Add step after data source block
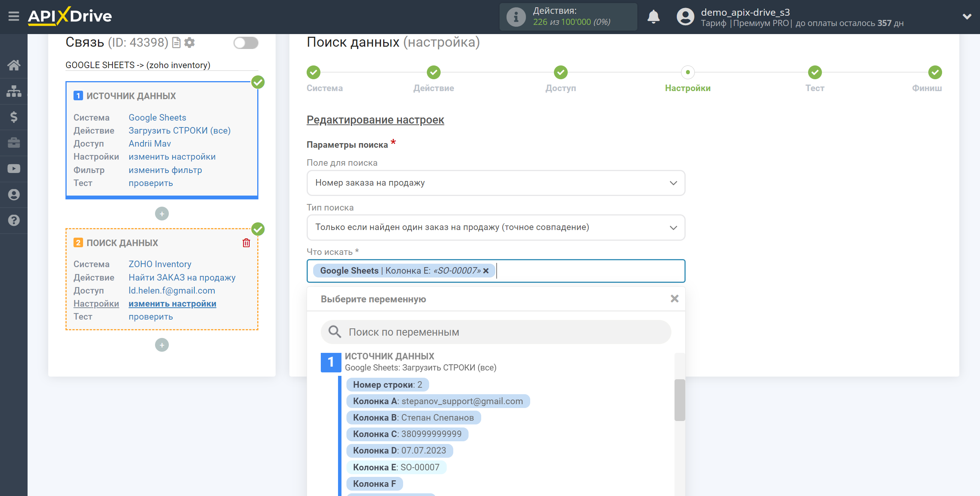The width and height of the screenshot is (980, 496). coord(162,214)
